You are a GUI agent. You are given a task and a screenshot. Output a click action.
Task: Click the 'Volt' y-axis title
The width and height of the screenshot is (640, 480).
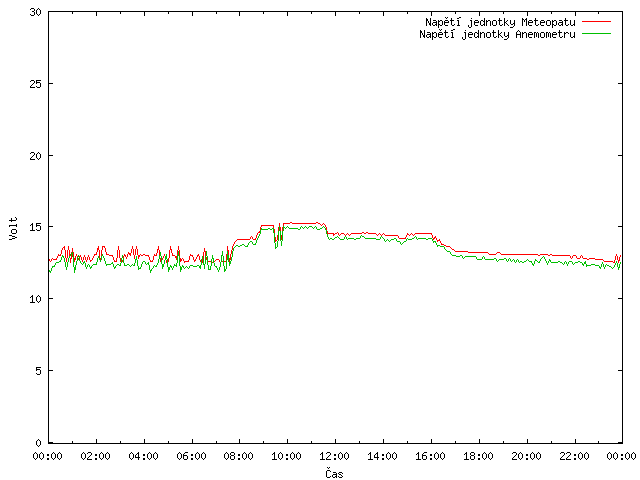pos(13,228)
